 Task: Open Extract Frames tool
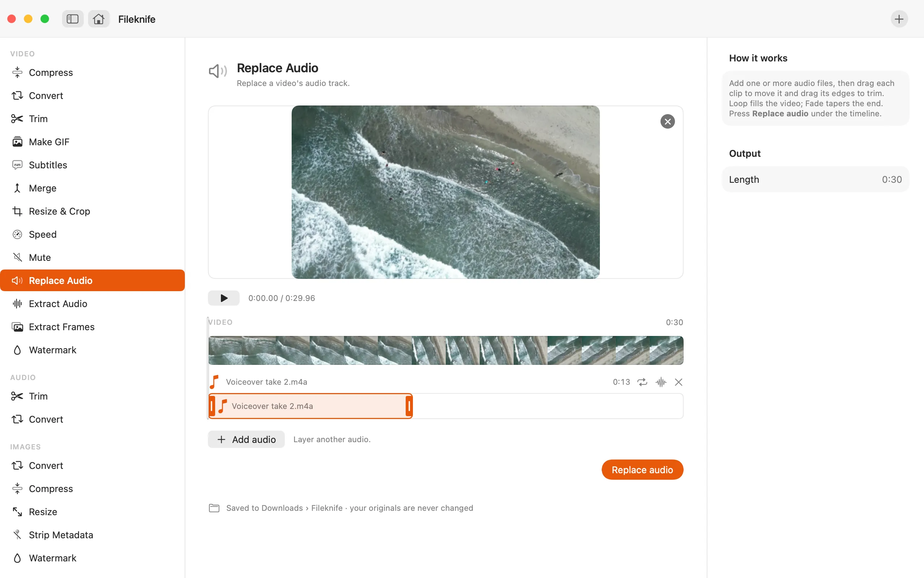click(x=92, y=327)
